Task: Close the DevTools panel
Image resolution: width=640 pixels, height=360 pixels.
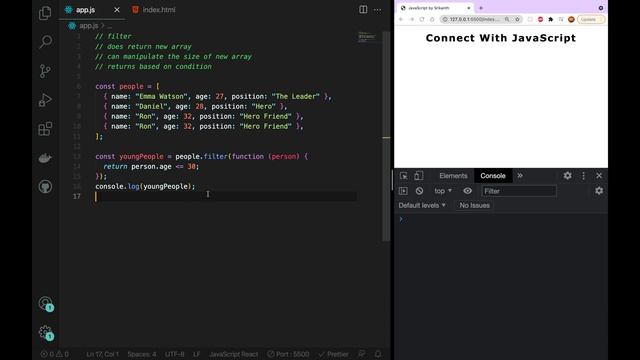Action: point(599,176)
